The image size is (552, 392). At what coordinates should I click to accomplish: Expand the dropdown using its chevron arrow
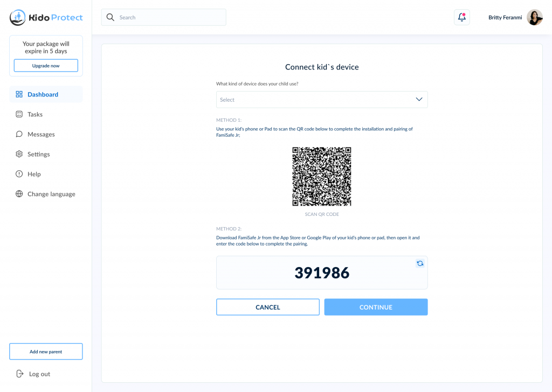(x=419, y=100)
